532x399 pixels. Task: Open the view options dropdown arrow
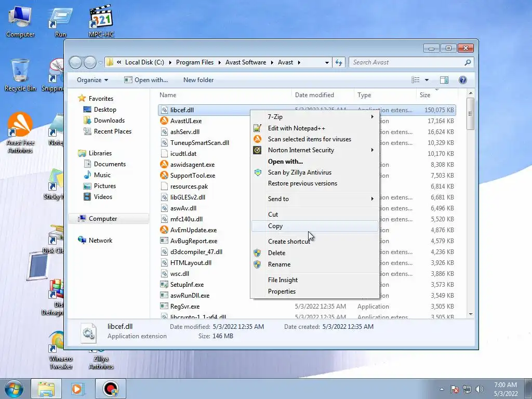coord(427,80)
